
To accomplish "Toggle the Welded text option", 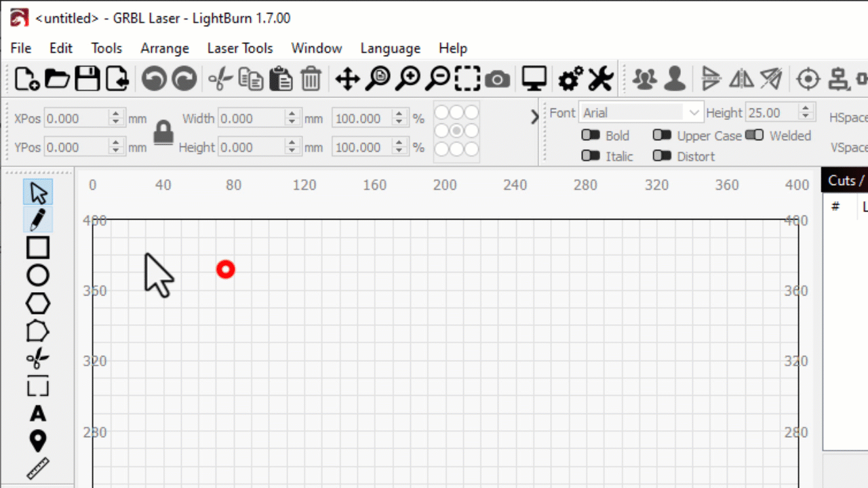I will 755,136.
